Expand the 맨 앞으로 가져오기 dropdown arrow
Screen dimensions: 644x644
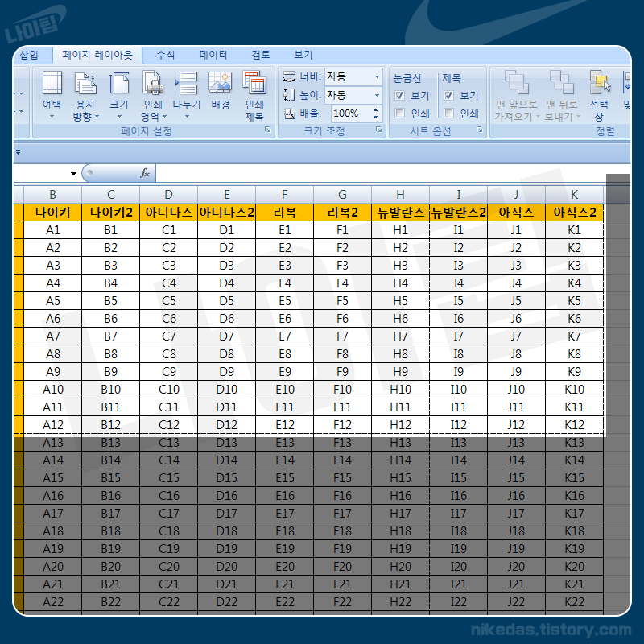coord(538,117)
